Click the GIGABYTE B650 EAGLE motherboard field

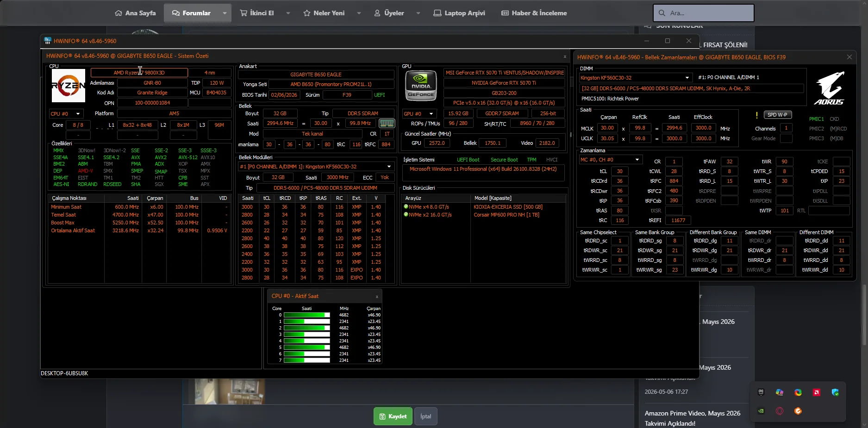click(316, 74)
